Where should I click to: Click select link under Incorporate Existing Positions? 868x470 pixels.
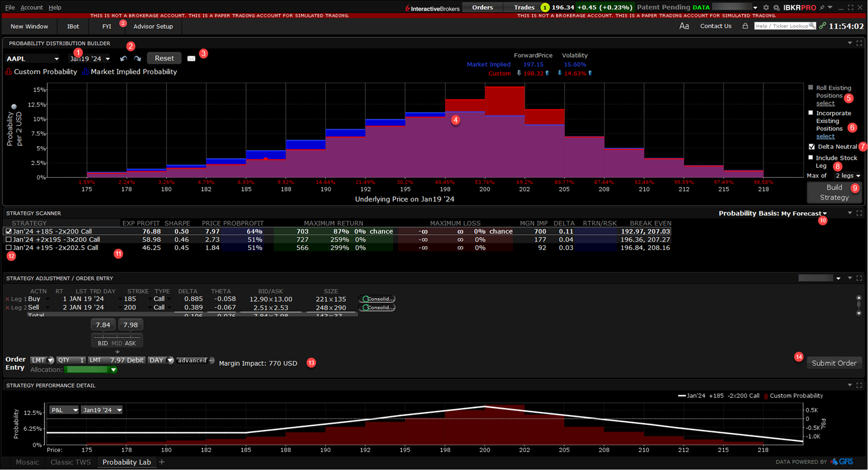825,136
